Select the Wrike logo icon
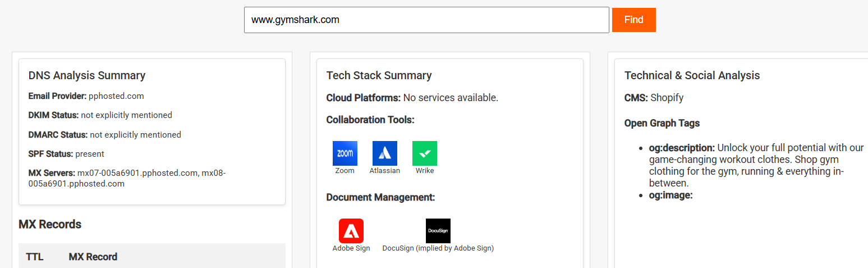This screenshot has width=868, height=268. click(425, 153)
